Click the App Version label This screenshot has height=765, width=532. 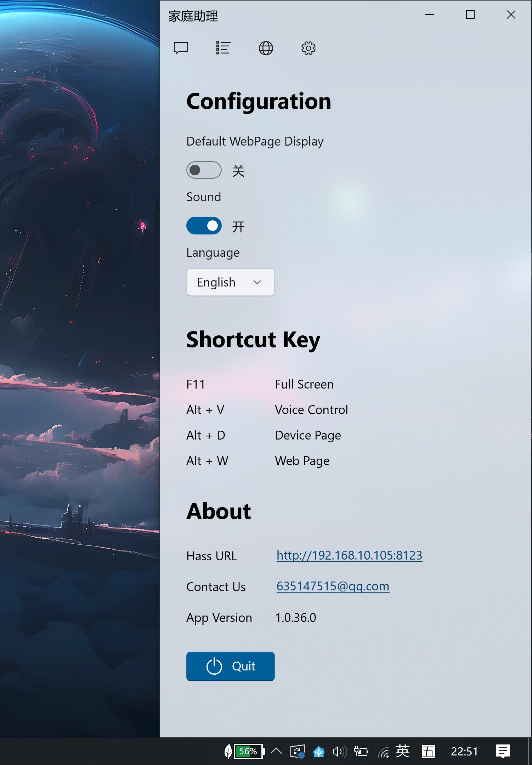219,618
